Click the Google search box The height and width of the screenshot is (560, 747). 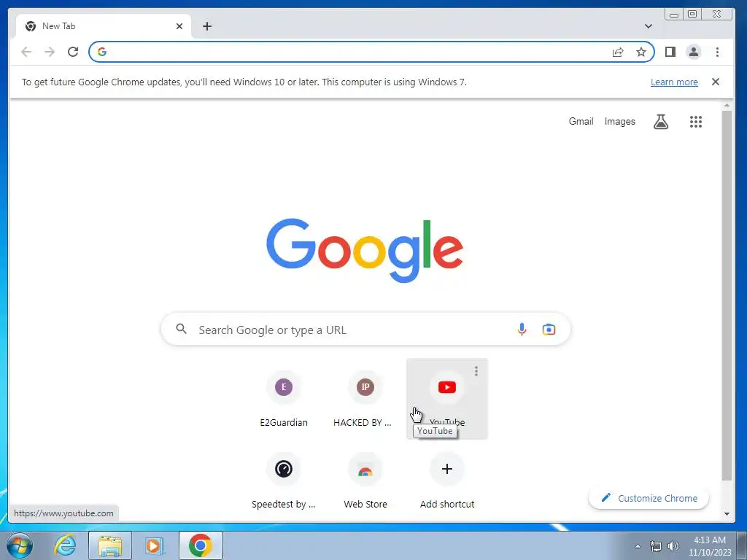click(x=365, y=329)
